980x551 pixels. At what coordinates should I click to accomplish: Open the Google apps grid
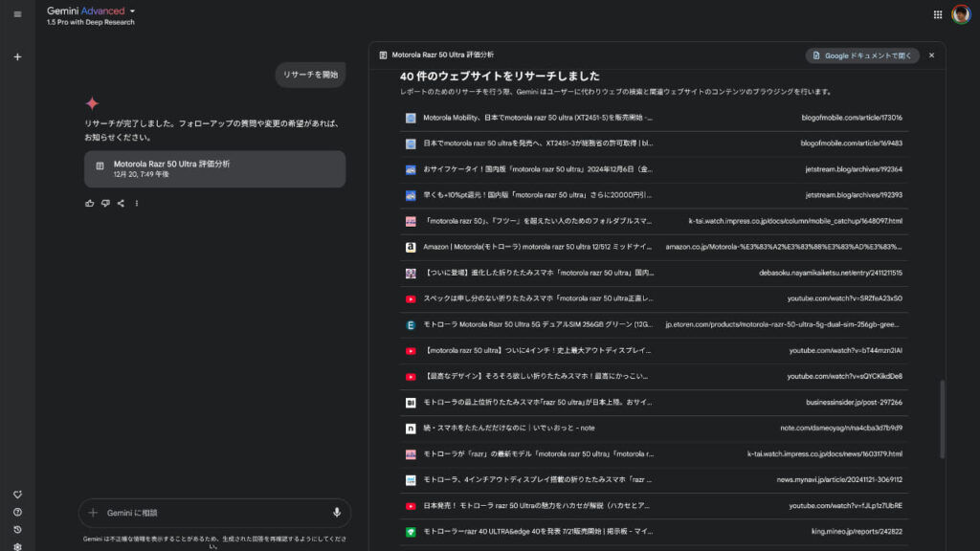[938, 14]
